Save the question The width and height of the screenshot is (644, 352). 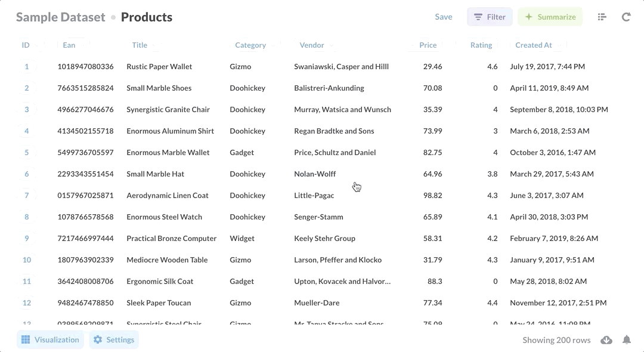tap(443, 17)
